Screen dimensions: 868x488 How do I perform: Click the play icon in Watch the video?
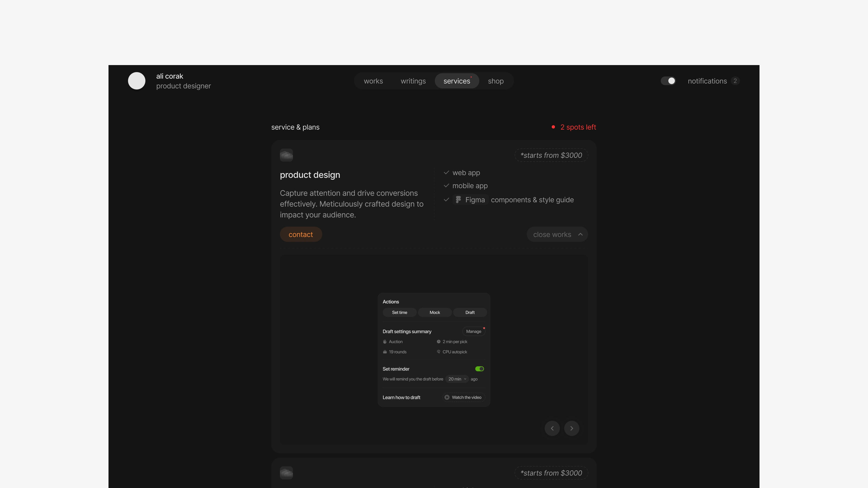[x=446, y=397]
